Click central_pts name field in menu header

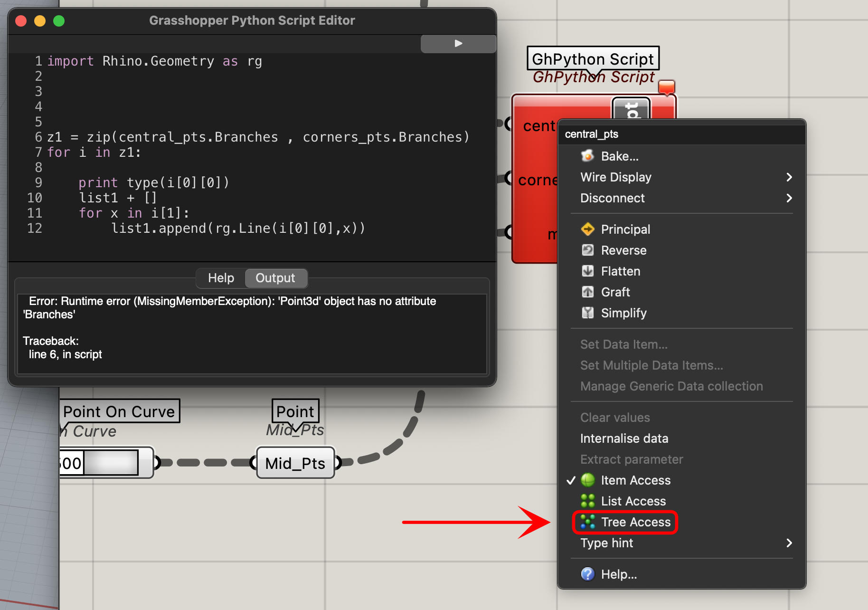[x=681, y=134]
